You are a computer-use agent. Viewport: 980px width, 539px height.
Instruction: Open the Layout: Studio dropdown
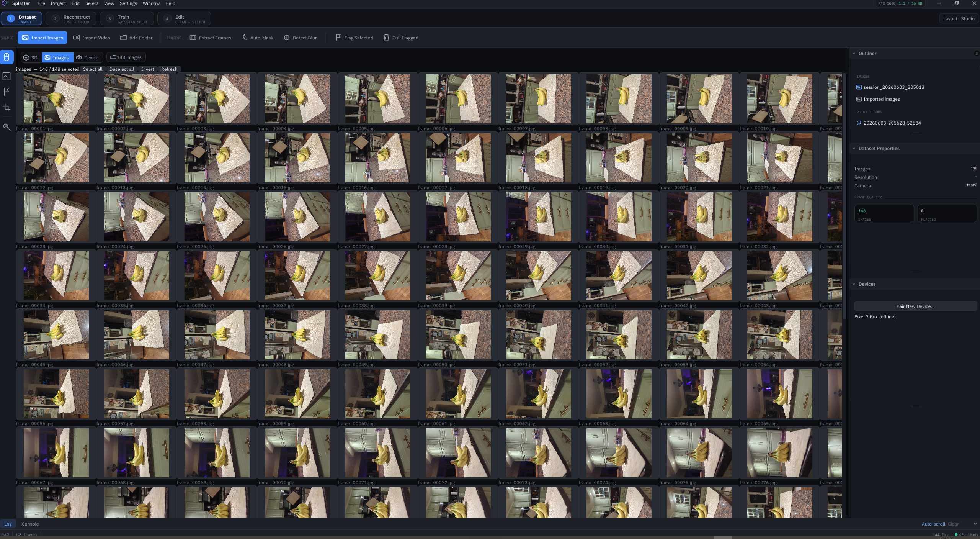(959, 19)
